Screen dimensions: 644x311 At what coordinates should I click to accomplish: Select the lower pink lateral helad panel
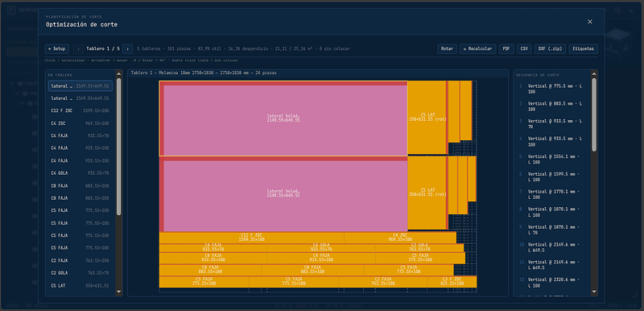tap(283, 193)
